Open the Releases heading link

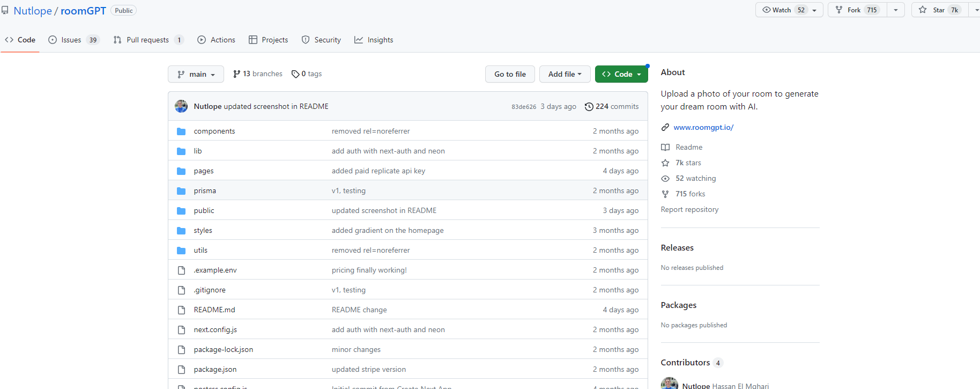(677, 247)
